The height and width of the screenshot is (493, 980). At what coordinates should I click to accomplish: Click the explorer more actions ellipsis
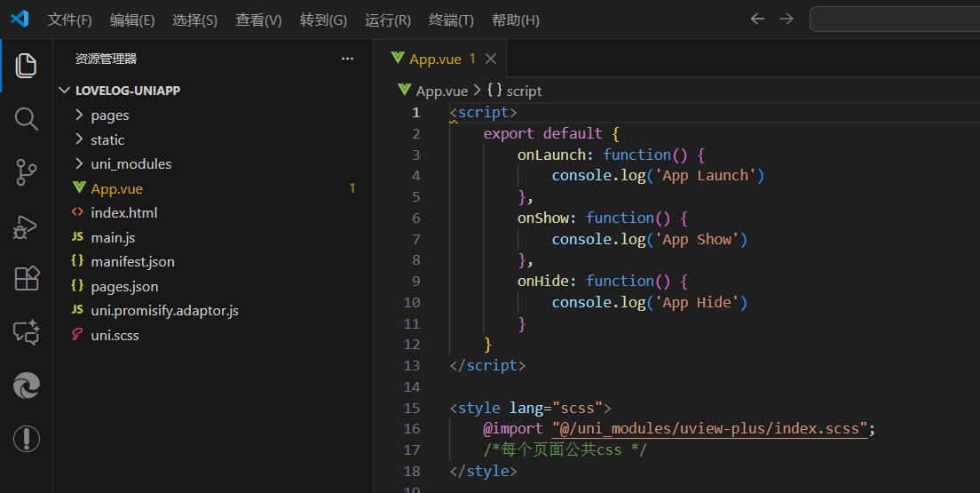[347, 59]
